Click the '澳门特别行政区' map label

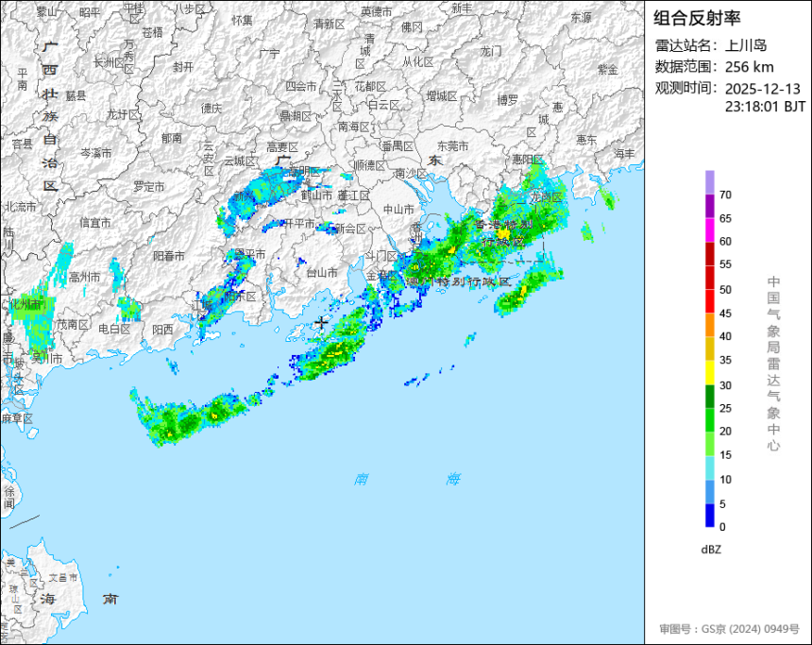coord(459,281)
